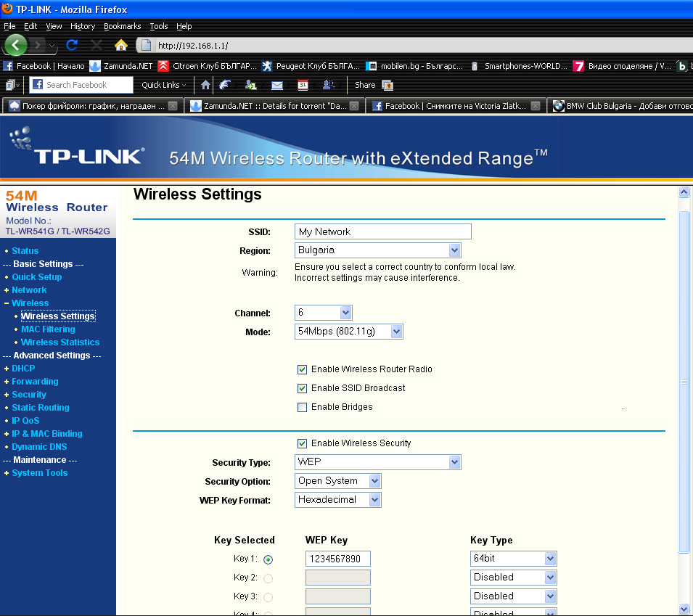Open the View menu
Image resolution: width=693 pixels, height=616 pixels.
(54, 26)
